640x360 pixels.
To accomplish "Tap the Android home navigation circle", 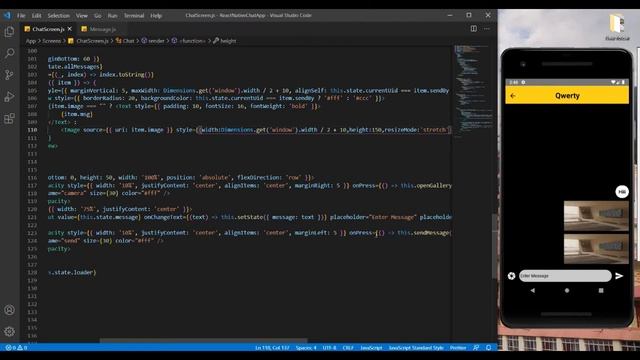I will pos(567,290).
